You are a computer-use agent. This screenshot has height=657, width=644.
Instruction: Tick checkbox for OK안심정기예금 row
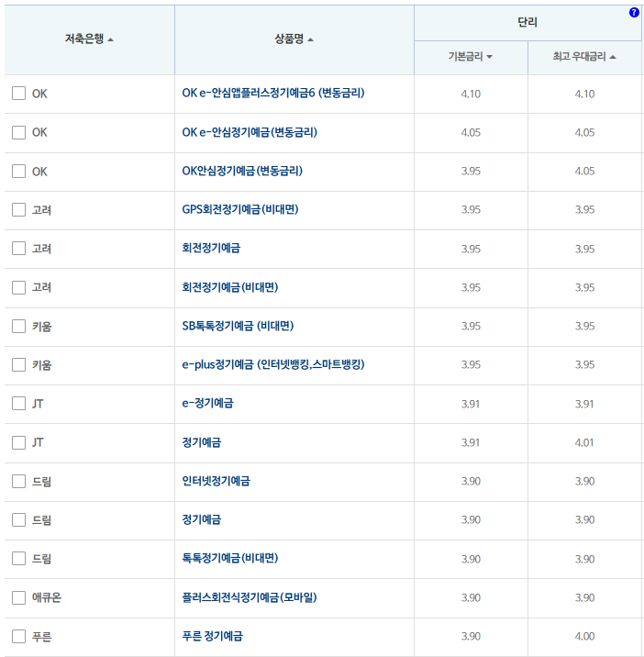click(19, 171)
